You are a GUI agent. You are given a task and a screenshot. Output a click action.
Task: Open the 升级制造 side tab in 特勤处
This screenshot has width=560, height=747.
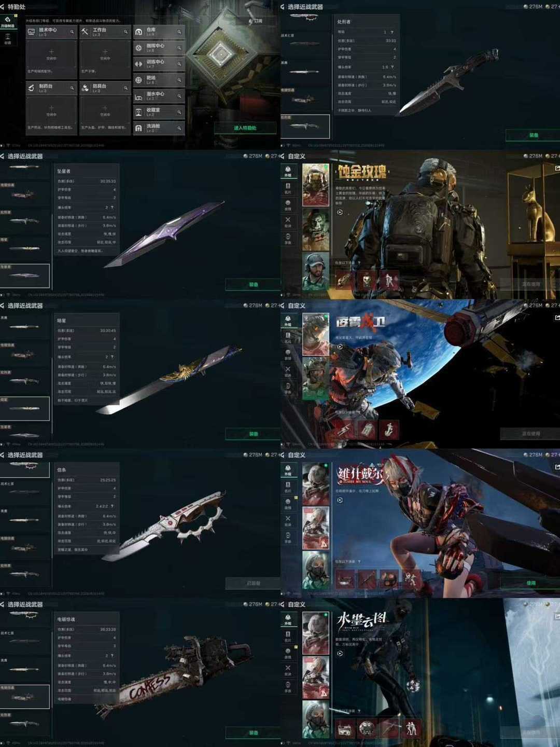pyautogui.click(x=7, y=22)
